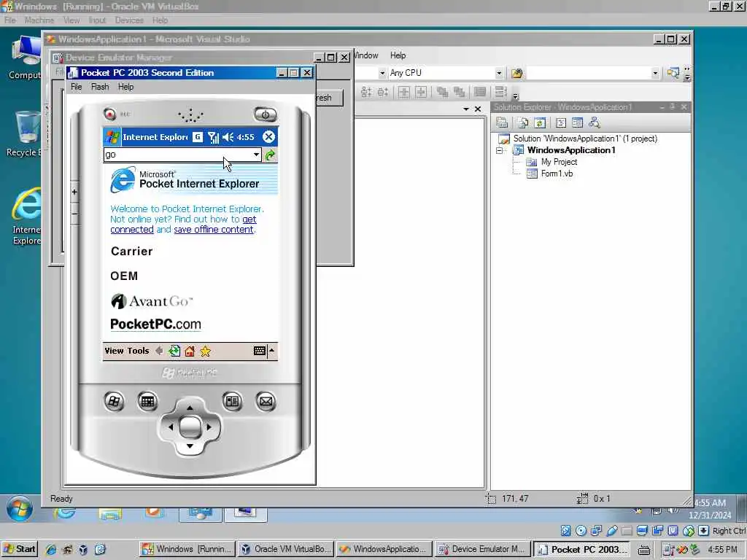Tap the signal antenna connectivity icon
747x560 pixels.
click(214, 138)
